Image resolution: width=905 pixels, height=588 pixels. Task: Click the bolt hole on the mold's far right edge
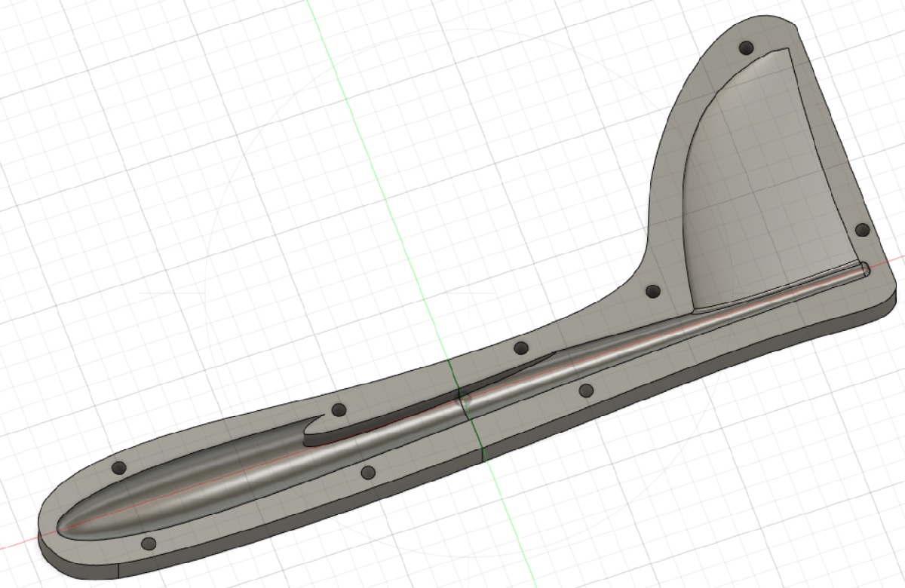tap(862, 229)
